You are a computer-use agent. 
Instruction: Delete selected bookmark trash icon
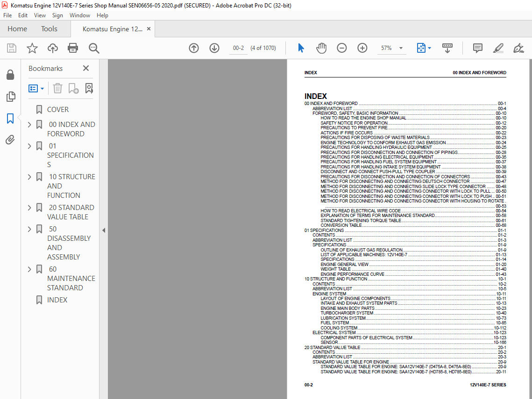pos(57,89)
